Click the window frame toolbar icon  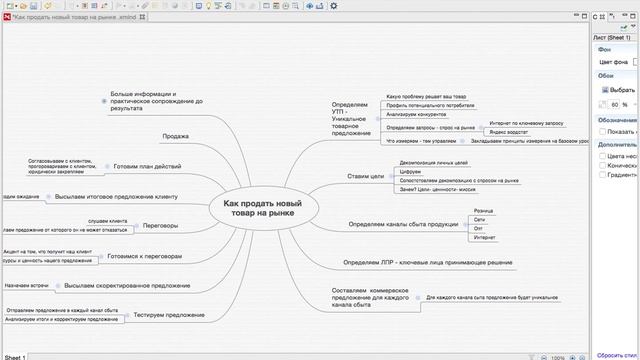click(x=266, y=6)
